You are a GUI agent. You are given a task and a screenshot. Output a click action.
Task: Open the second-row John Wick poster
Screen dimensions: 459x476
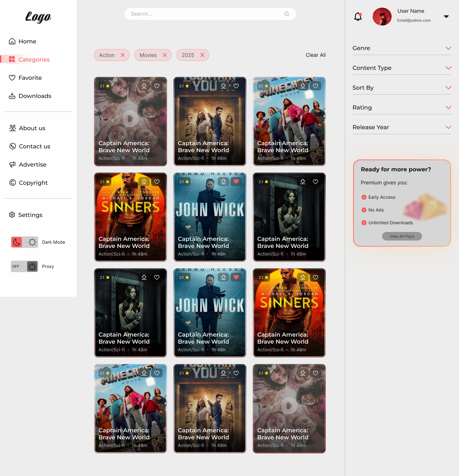(210, 217)
